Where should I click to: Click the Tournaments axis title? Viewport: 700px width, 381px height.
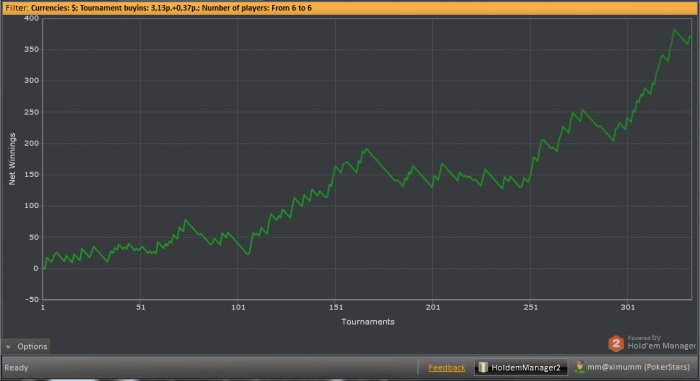pos(368,322)
